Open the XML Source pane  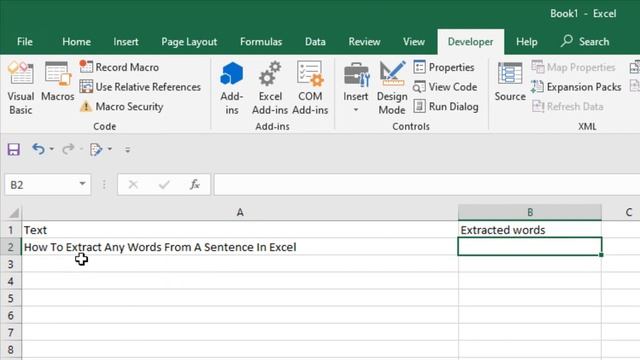click(510, 82)
